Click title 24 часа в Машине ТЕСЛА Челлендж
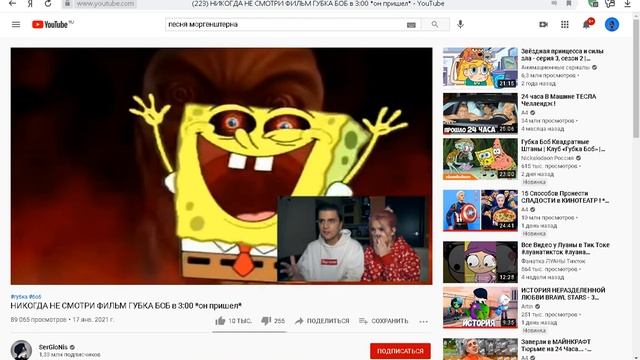 click(558, 100)
